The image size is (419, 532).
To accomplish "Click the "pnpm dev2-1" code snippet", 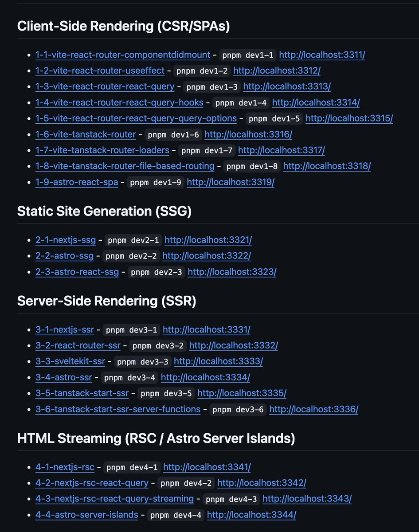I will [x=133, y=240].
